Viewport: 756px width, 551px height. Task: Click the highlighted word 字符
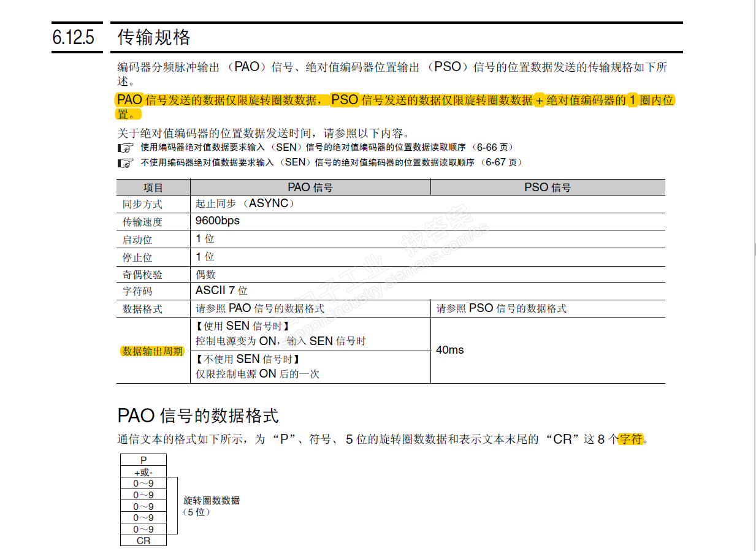630,439
